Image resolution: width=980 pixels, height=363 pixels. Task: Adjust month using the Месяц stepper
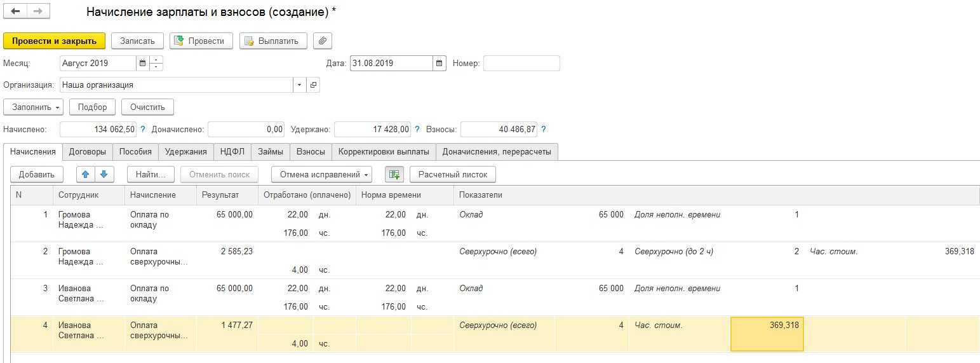[x=157, y=64]
